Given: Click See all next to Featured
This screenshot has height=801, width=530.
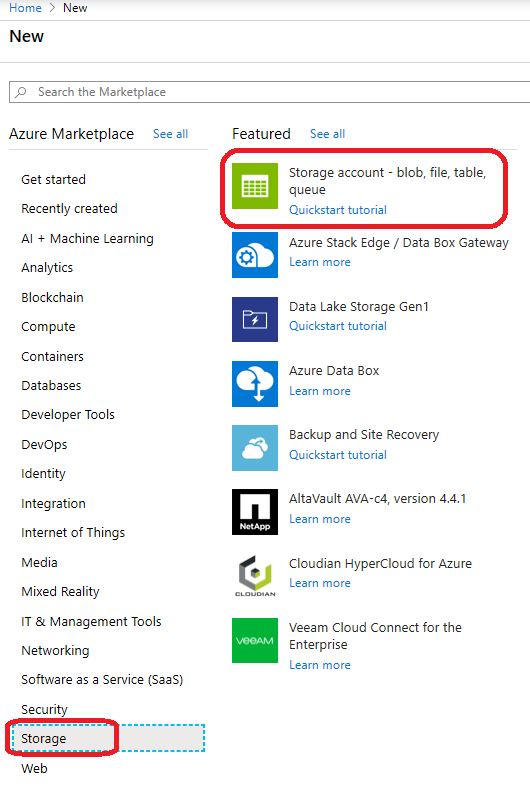Looking at the screenshot, I should tap(327, 134).
